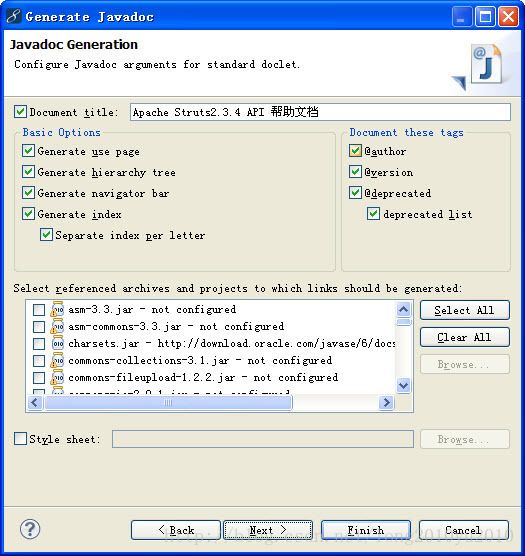Check the commons-fileupload-1.2.2.jar checkbox

39,378
